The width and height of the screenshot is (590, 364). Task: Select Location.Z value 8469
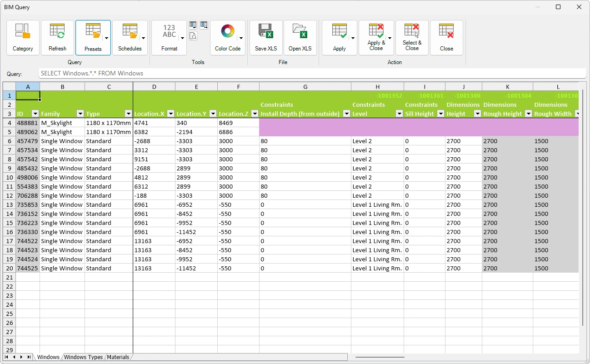[238, 123]
